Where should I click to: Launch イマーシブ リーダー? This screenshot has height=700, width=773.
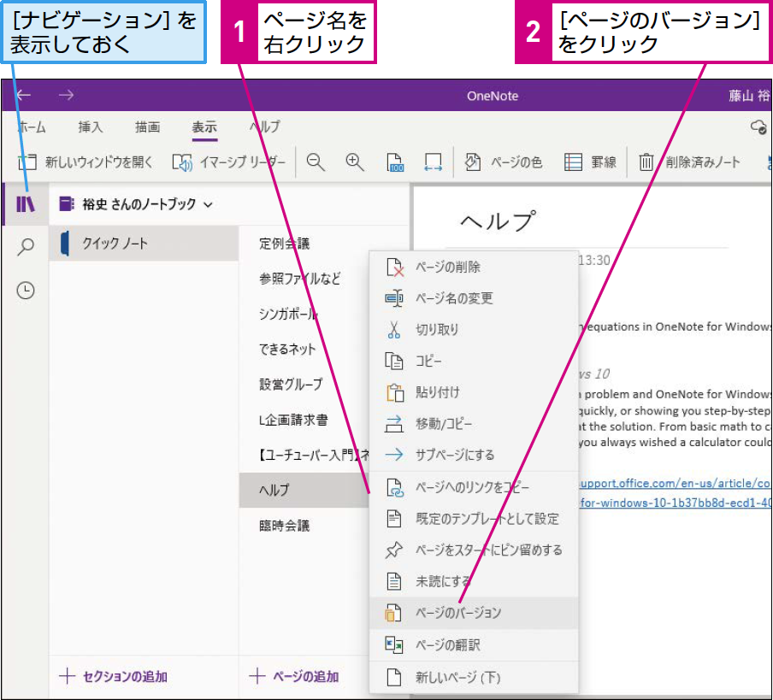tap(229, 162)
